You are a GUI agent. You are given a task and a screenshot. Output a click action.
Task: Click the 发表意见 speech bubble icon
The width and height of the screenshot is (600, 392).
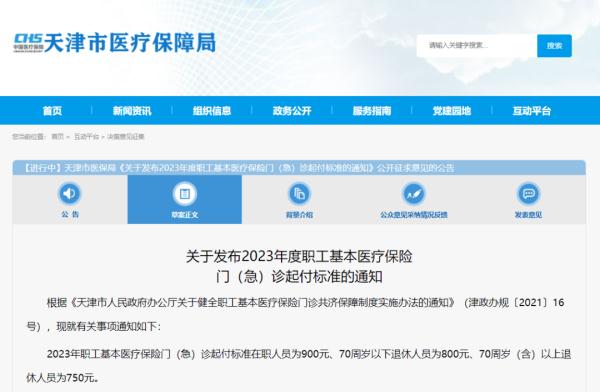pyautogui.click(x=528, y=194)
